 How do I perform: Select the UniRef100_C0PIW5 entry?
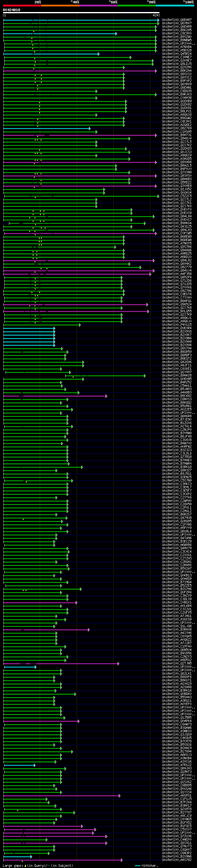pos(177,233)
